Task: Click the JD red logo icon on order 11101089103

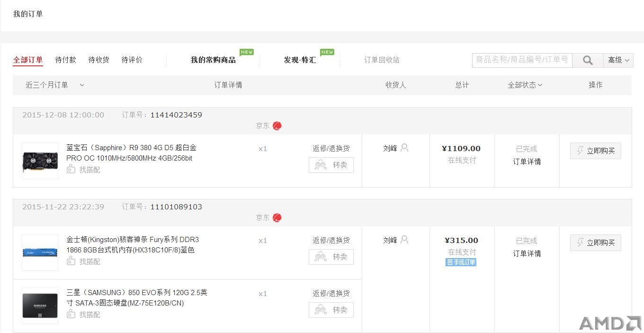Action: coord(277,217)
